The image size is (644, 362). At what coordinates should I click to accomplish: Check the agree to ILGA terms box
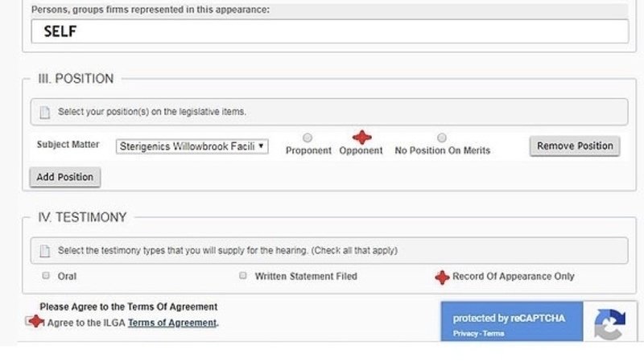(34, 323)
